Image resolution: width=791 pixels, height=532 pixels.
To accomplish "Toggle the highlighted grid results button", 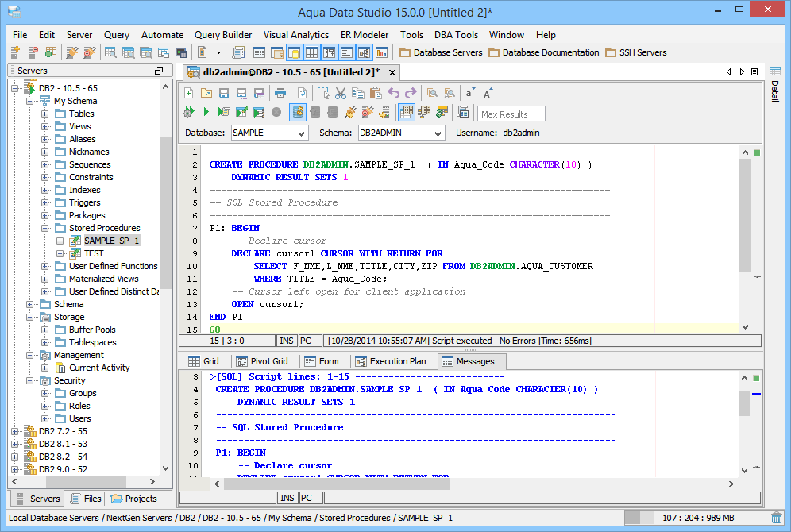I will (x=406, y=113).
